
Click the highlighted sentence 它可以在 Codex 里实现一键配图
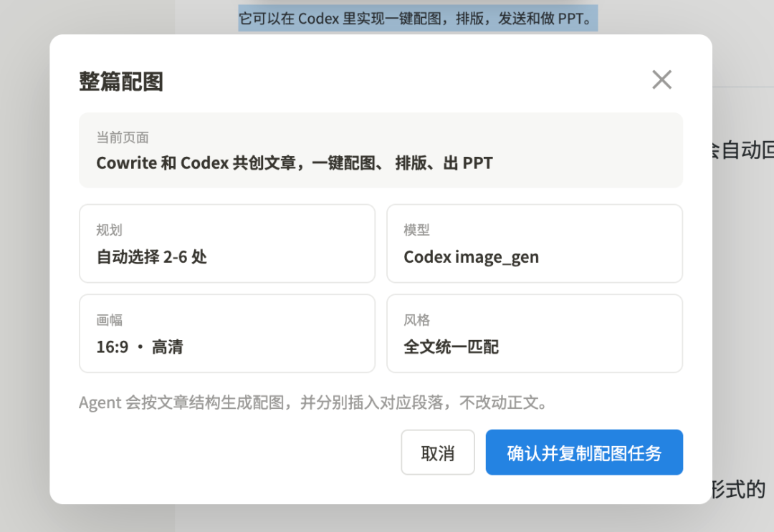tap(418, 19)
